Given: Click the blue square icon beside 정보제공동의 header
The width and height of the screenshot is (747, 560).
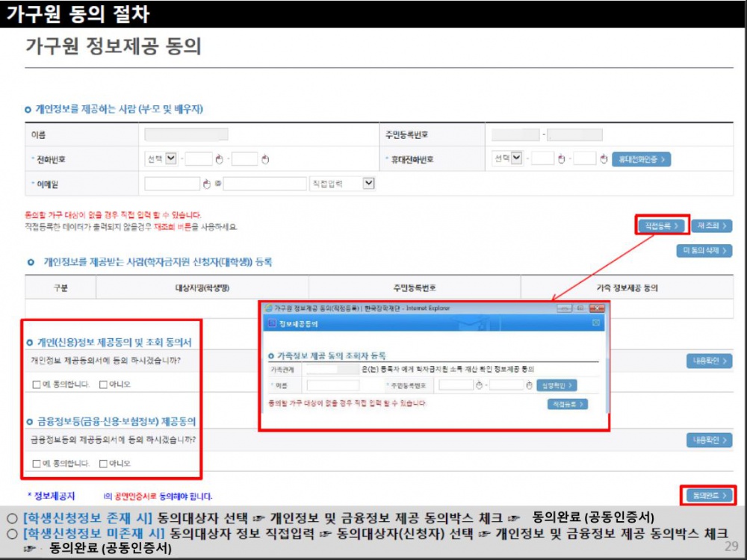Looking at the screenshot, I should click(272, 323).
